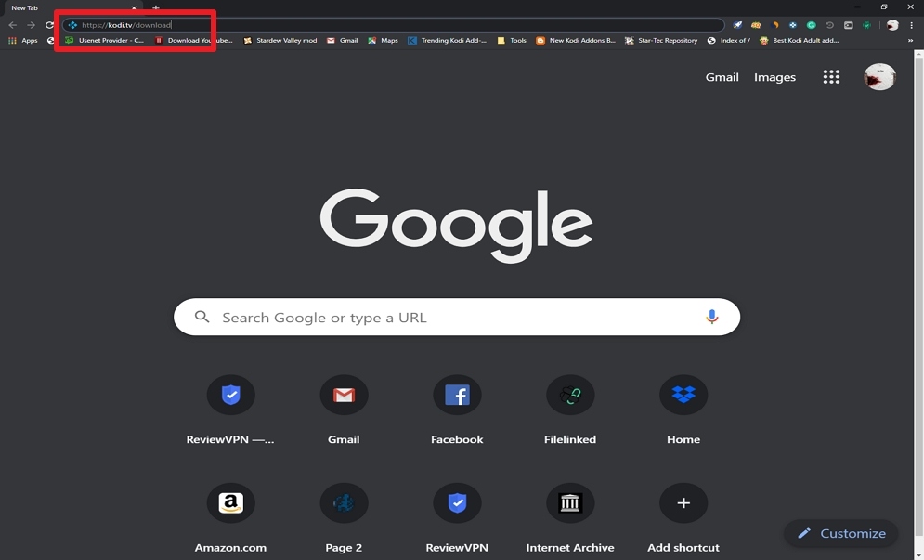Click the gray circular arrow extension icon
Image resolution: width=924 pixels, height=560 pixels.
(x=829, y=25)
